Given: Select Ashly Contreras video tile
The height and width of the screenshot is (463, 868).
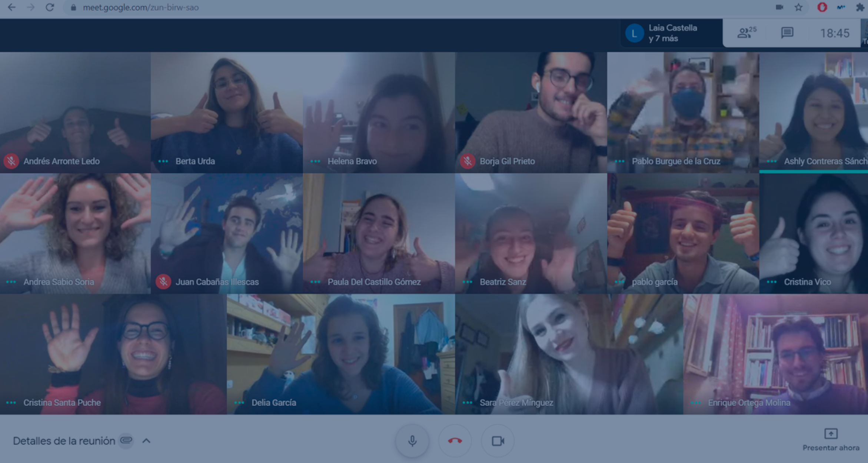Looking at the screenshot, I should click(x=814, y=112).
